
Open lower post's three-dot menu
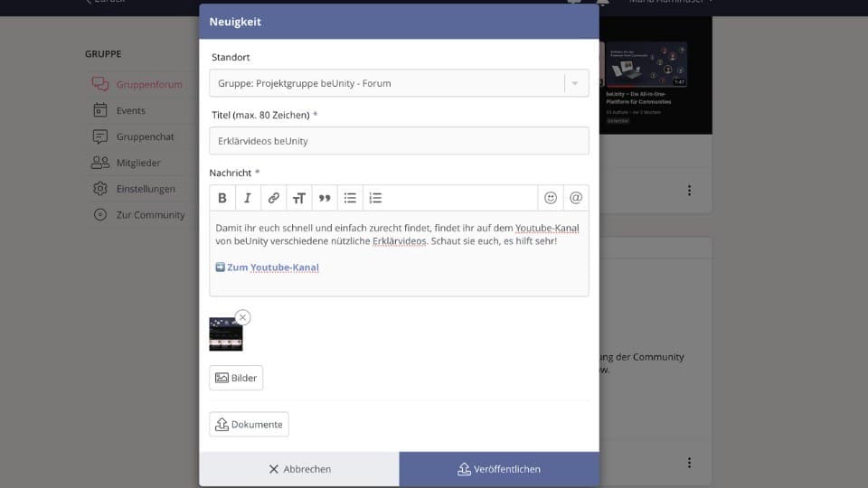coord(689,463)
